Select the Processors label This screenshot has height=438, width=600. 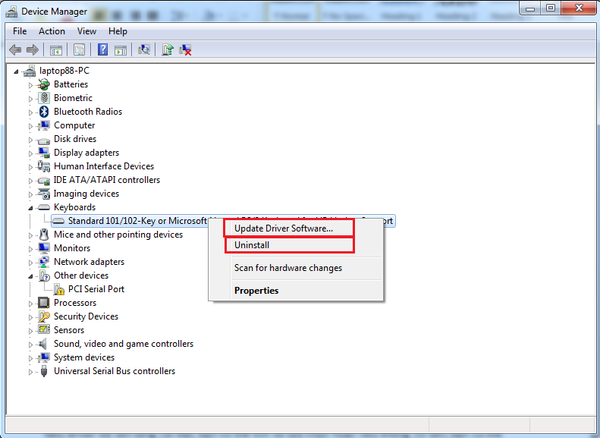coord(75,303)
